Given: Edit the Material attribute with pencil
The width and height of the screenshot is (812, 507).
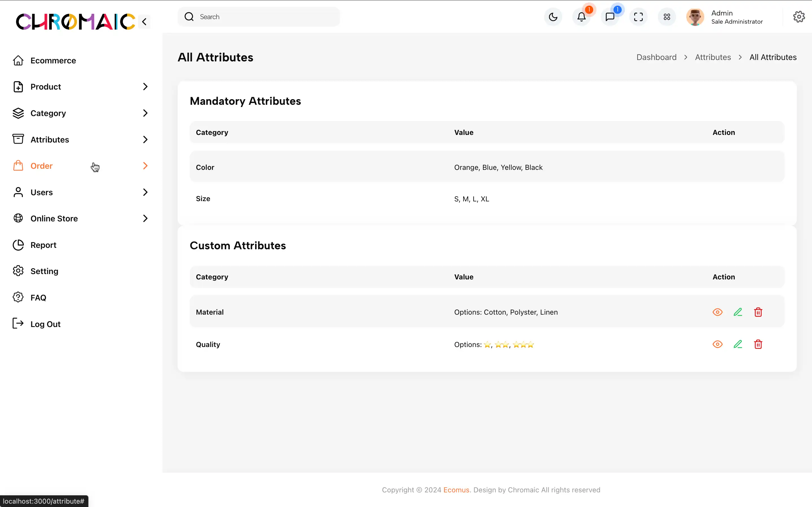Looking at the screenshot, I should [738, 312].
